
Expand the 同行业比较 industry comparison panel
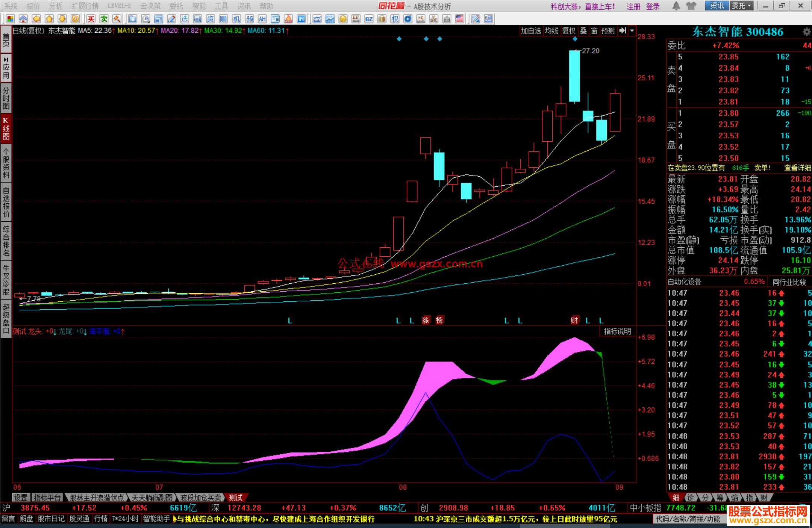point(789,282)
